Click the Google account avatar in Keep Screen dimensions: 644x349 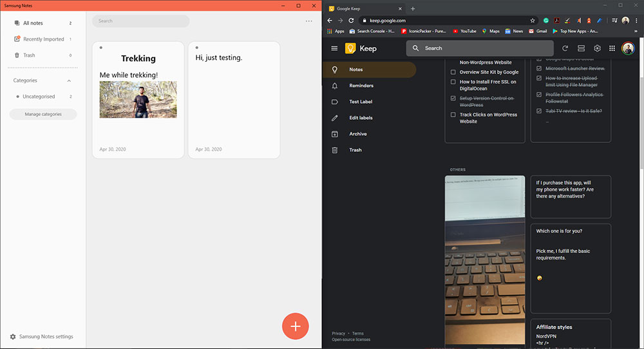pos(628,48)
